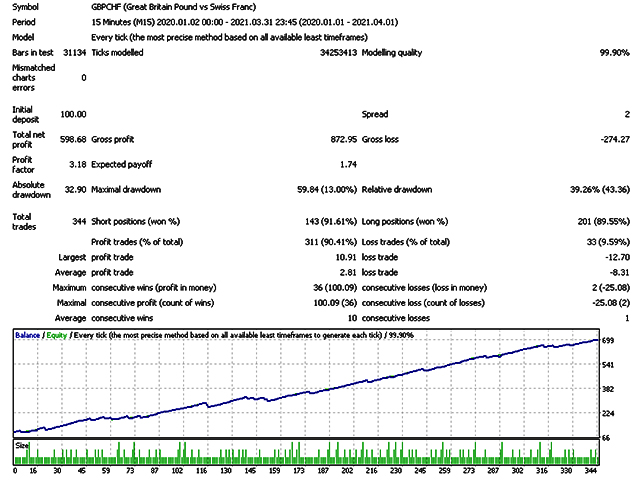Click the Relative drawdown value 39.26% (43.36)
The width and height of the screenshot is (640, 480).
pyautogui.click(x=600, y=190)
